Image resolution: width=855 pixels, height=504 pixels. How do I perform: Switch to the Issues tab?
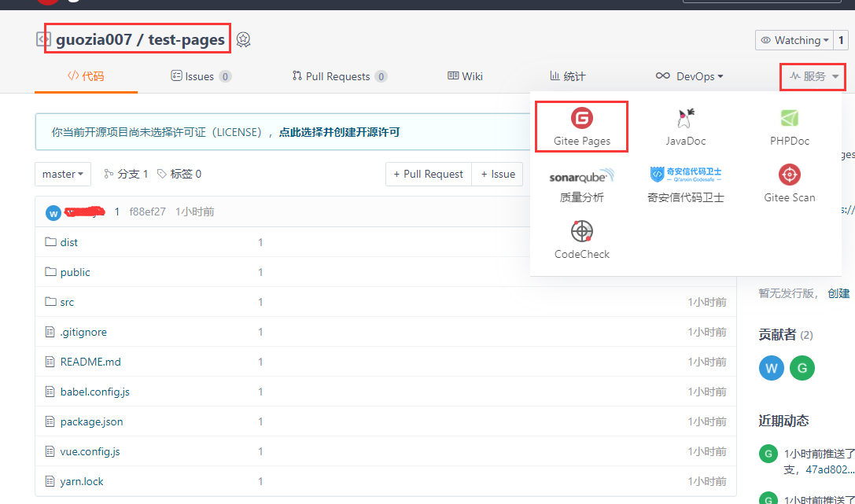(201, 76)
